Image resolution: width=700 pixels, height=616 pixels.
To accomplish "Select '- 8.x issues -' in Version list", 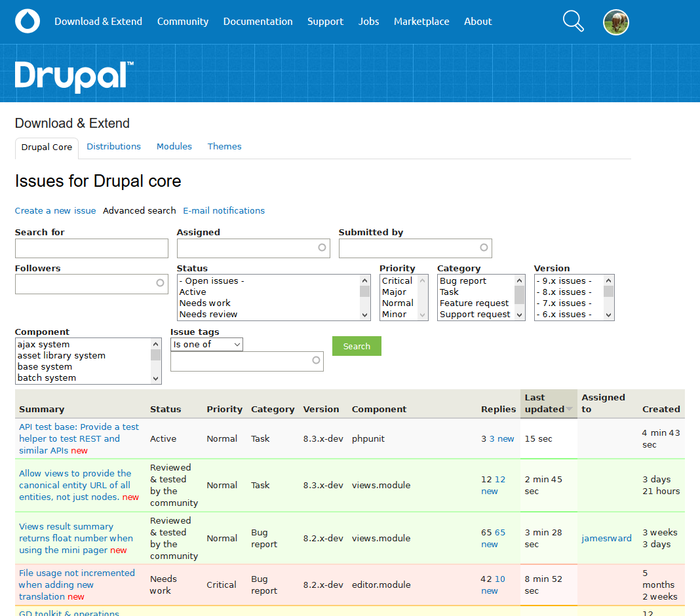I will coord(569,292).
